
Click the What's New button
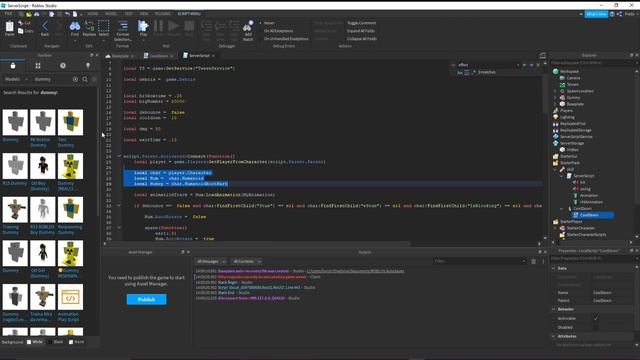pos(596,14)
